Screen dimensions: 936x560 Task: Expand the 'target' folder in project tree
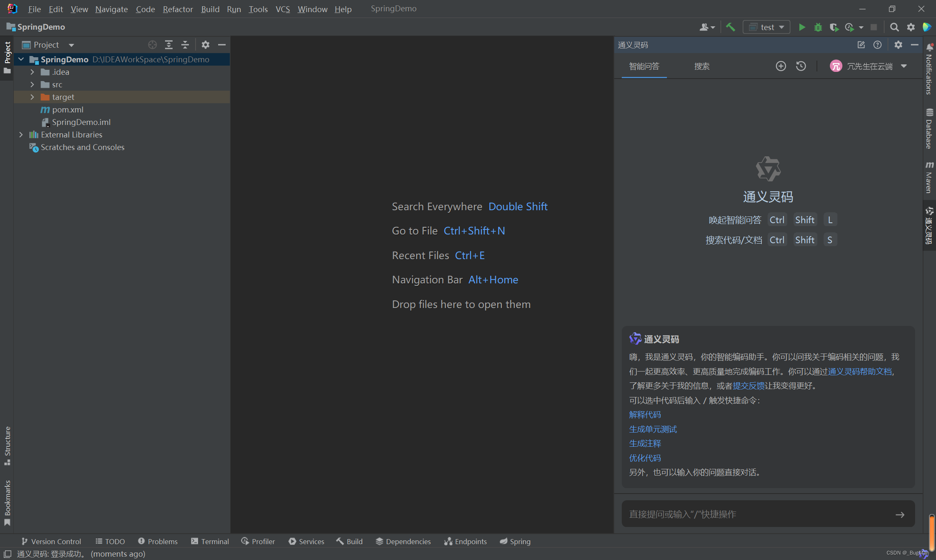[32, 97]
